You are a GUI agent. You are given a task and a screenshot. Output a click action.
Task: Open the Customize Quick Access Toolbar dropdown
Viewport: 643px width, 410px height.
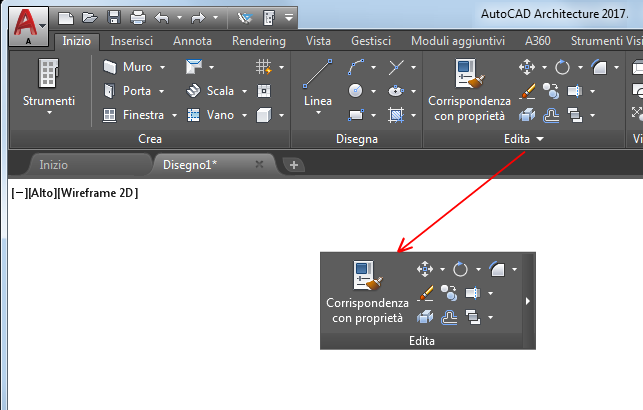click(x=289, y=18)
